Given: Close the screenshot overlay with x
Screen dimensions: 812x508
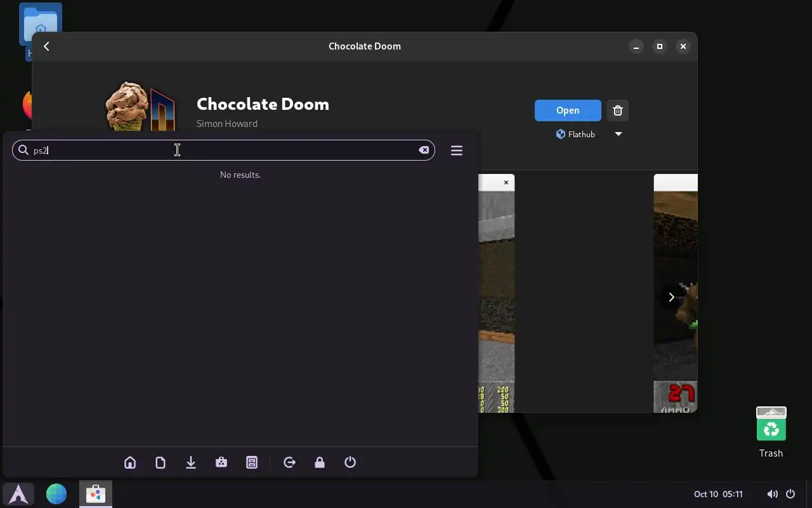Looking at the screenshot, I should pos(506,183).
